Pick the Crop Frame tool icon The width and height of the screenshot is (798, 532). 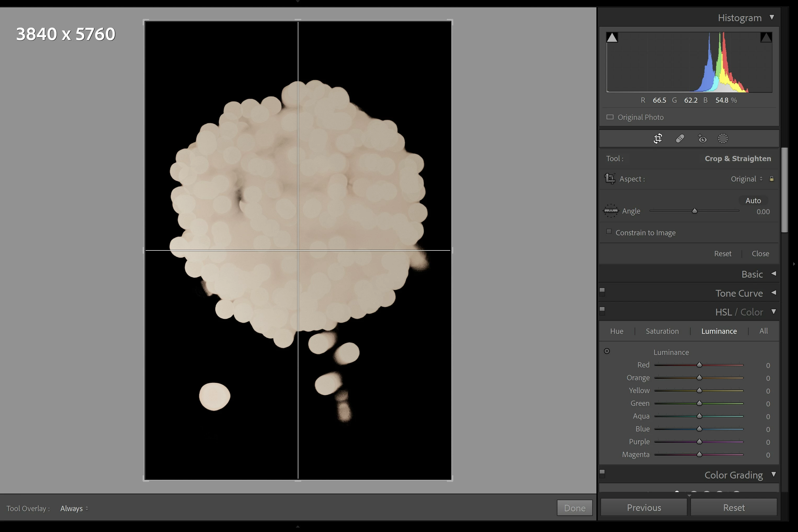[x=610, y=178]
